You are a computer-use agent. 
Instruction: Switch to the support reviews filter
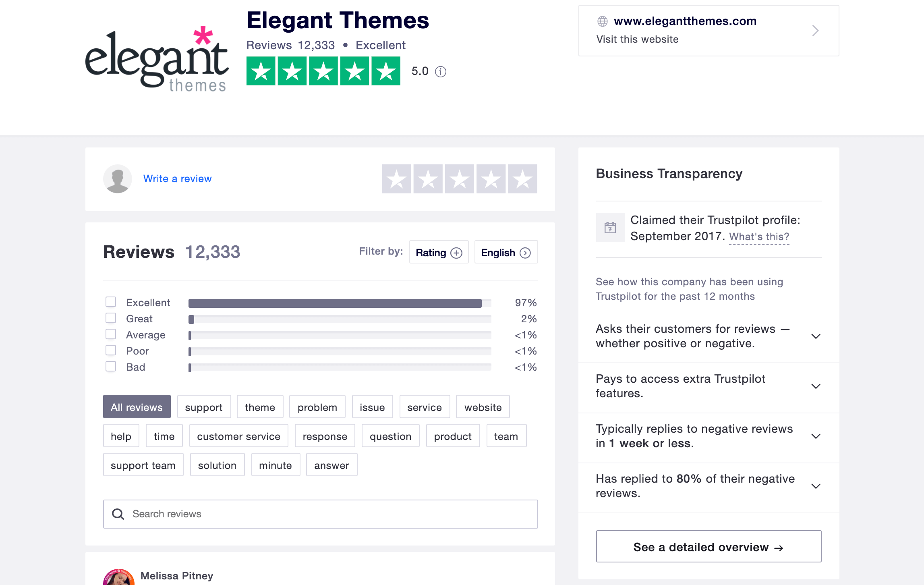(204, 407)
